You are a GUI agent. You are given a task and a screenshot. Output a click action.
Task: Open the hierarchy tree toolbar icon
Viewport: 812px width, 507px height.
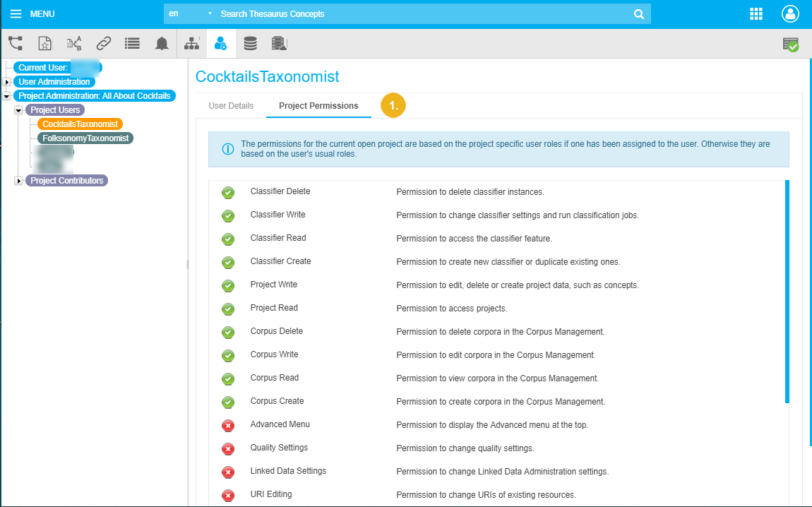16,44
